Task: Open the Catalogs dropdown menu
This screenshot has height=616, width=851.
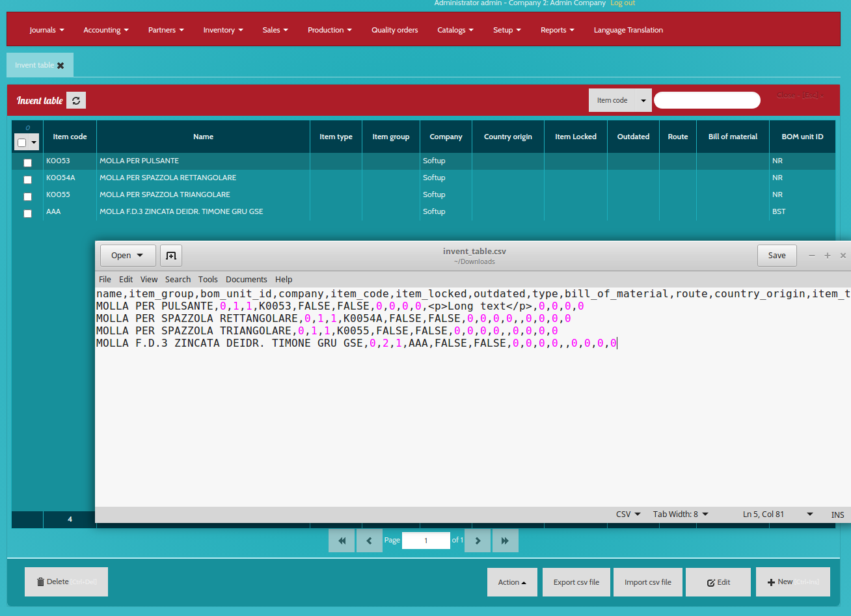Action: pyautogui.click(x=455, y=30)
